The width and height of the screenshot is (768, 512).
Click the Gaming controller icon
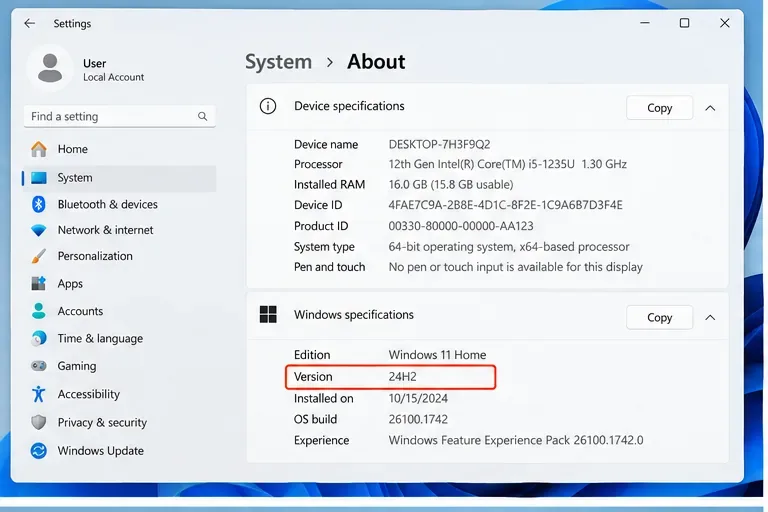[39, 366]
